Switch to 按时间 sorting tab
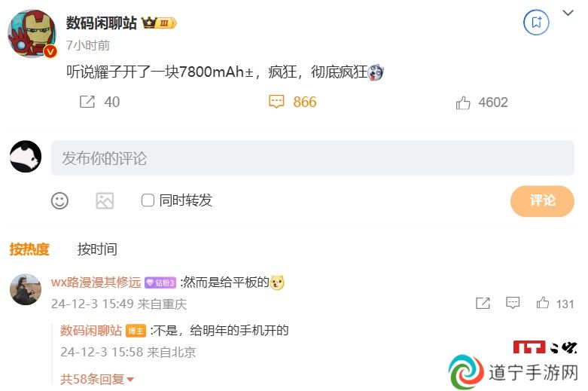588x391 pixels. [x=97, y=249]
